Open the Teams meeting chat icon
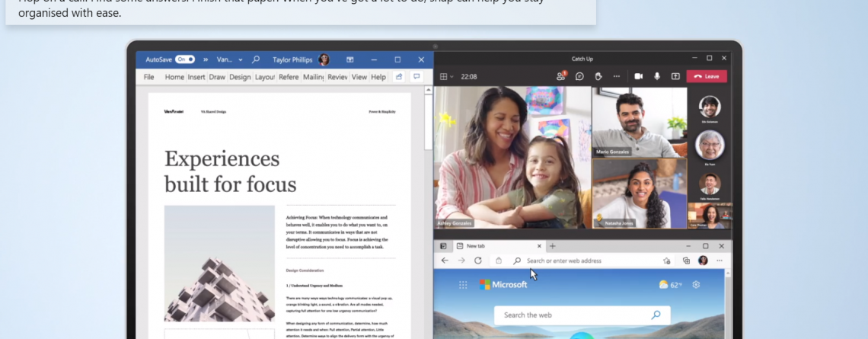This screenshot has width=868, height=339. point(579,76)
